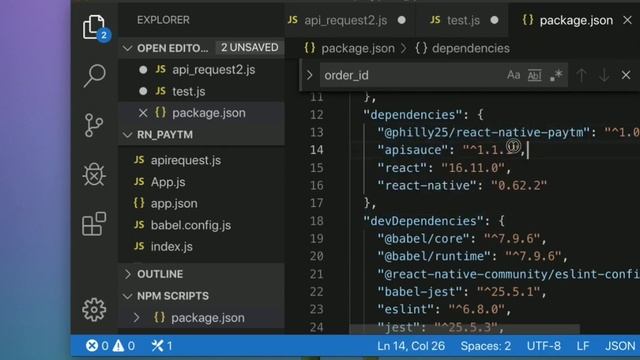Open the Search view in the activity bar
Viewport: 640px width, 360px height.
point(94,75)
